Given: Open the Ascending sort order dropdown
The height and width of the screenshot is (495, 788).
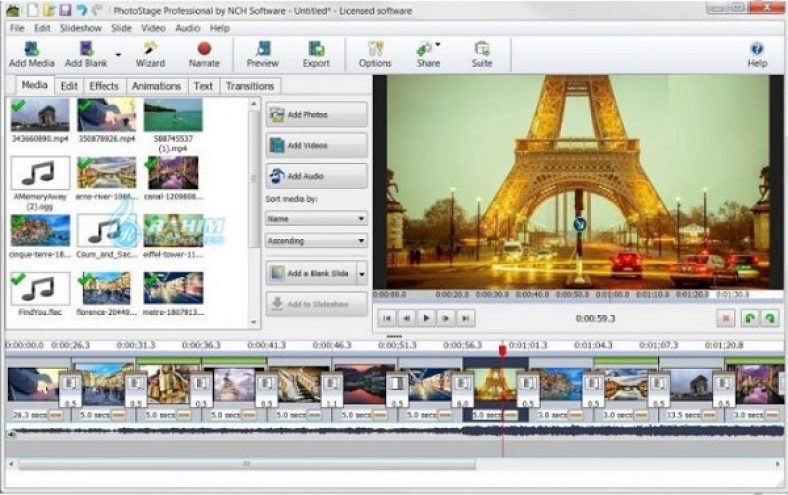Looking at the screenshot, I should [x=316, y=241].
